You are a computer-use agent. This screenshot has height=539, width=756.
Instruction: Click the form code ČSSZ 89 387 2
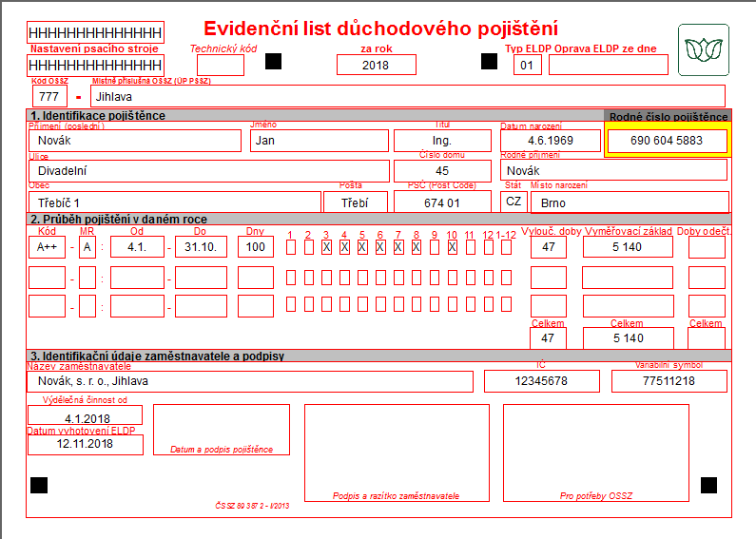(252, 506)
